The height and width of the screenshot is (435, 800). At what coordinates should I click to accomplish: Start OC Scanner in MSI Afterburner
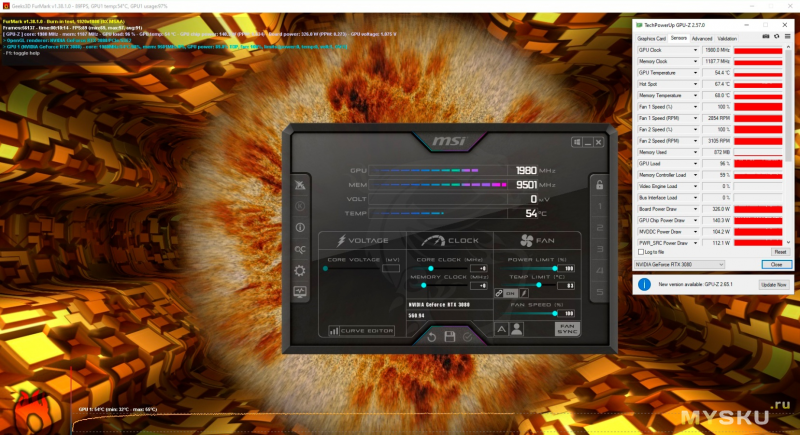click(300, 249)
